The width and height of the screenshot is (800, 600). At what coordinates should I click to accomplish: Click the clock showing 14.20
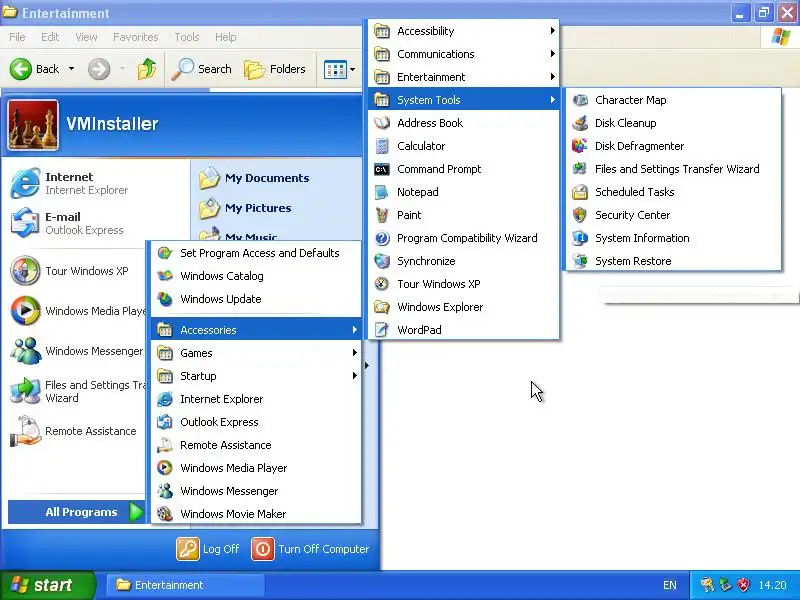(772, 585)
